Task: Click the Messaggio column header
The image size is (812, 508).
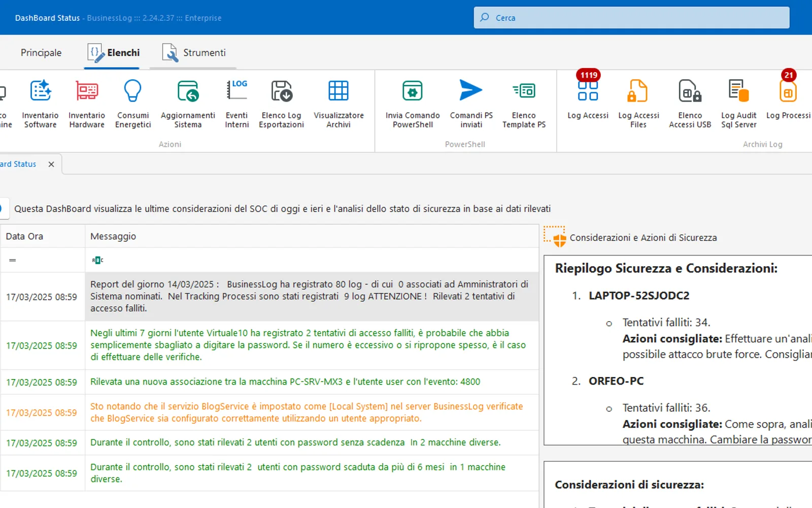Action: point(312,236)
